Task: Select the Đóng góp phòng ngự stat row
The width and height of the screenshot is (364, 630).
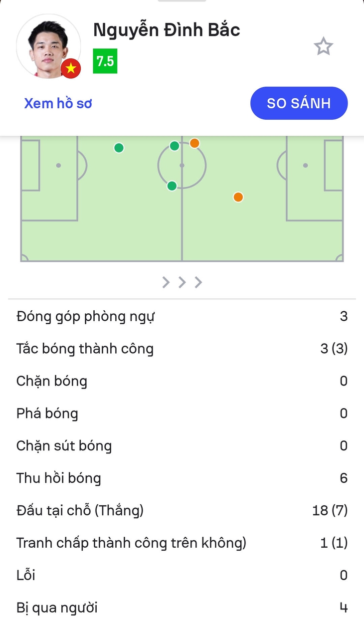Action: [182, 316]
